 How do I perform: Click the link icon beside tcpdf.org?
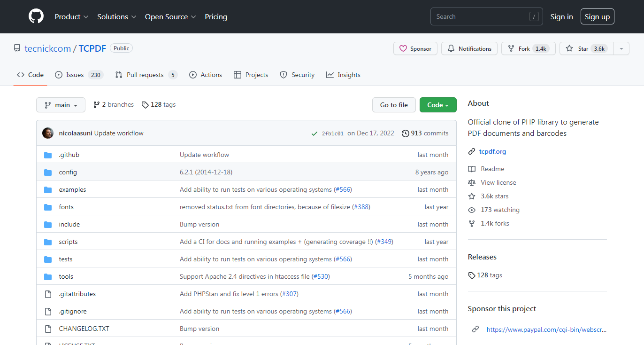tap(472, 152)
